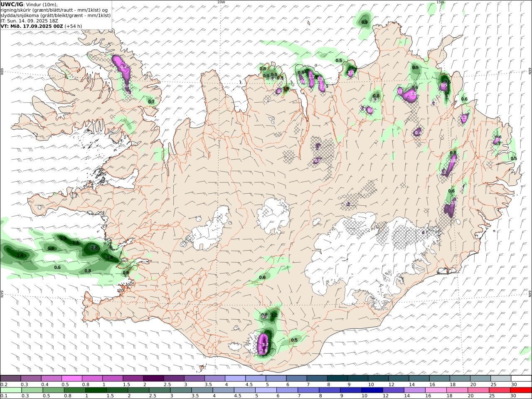This screenshot has height=399, width=532.
Task: Pick the lavender swatch labeled 4 in snow legend
Action: click(x=235, y=379)
